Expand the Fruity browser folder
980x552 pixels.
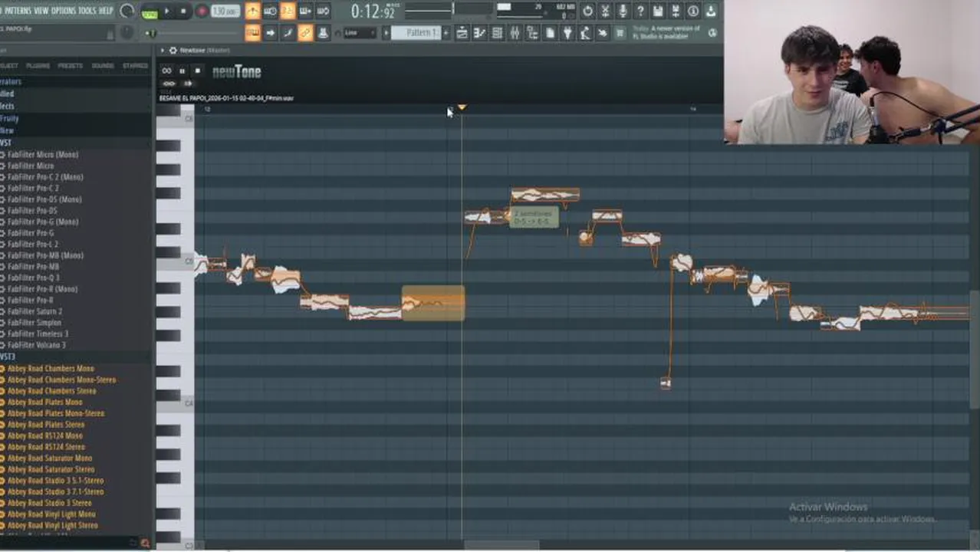(x=9, y=119)
